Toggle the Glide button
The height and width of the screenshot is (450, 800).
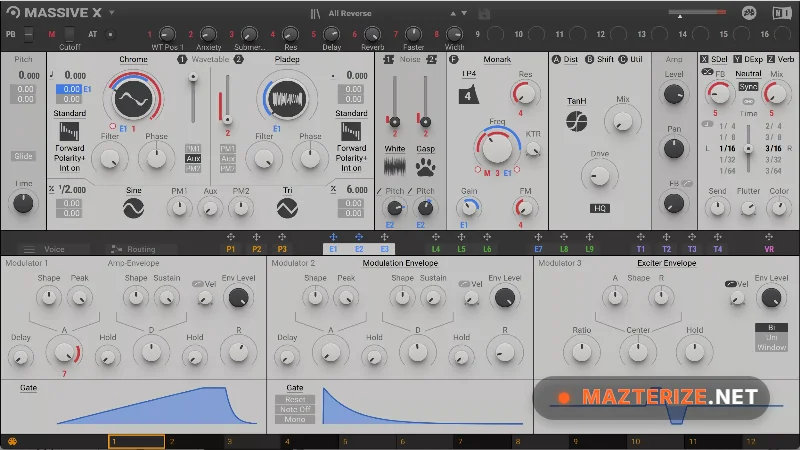23,156
